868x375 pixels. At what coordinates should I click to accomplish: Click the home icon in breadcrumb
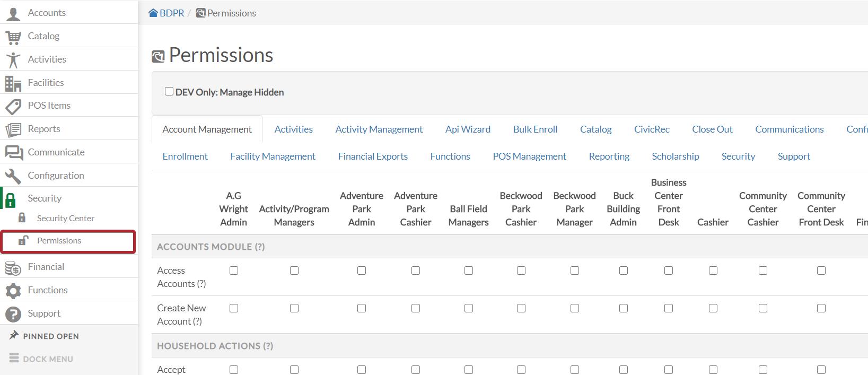pos(153,13)
